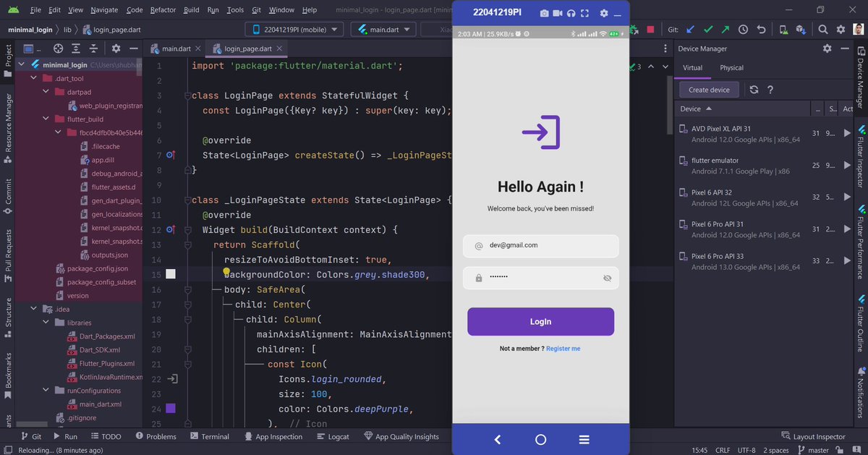The width and height of the screenshot is (868, 455).
Task: Tap the phone's home circle button
Action: coord(540,440)
